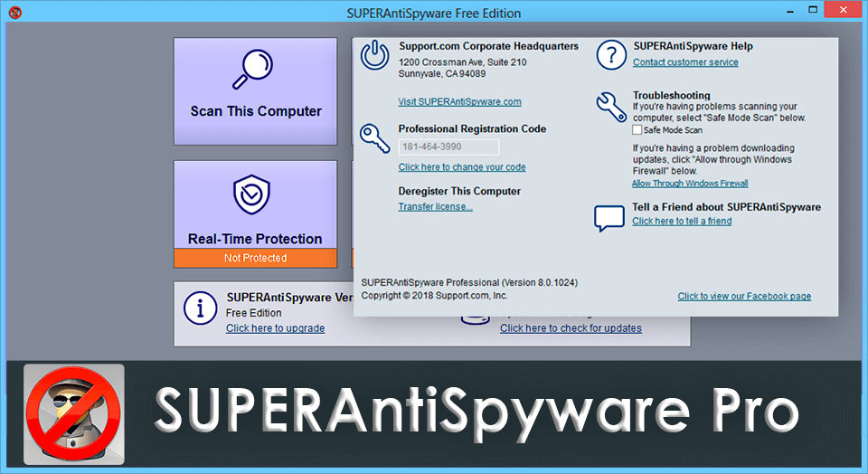Click the info circle version icon
The width and height of the screenshot is (868, 474).
(200, 308)
